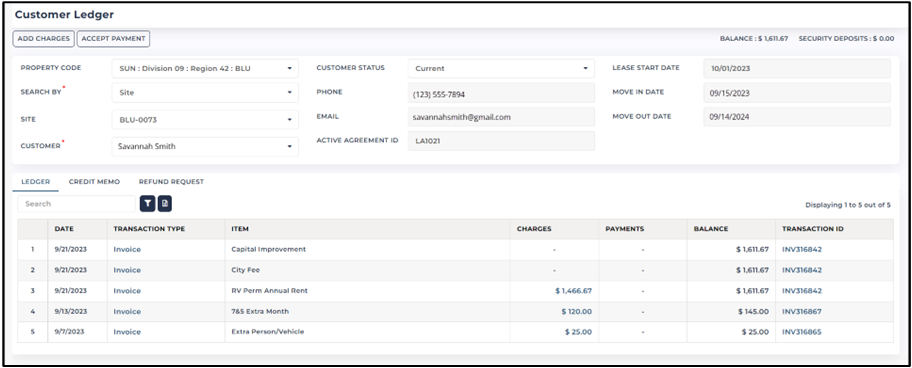Open the Property Code dropdown

click(x=205, y=69)
